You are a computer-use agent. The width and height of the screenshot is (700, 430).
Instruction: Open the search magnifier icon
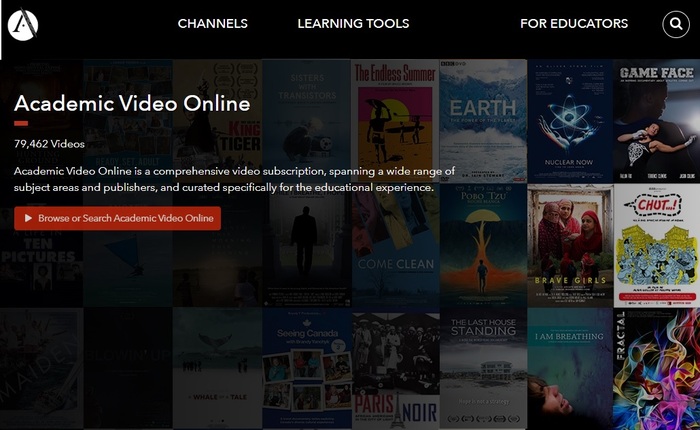click(x=676, y=24)
